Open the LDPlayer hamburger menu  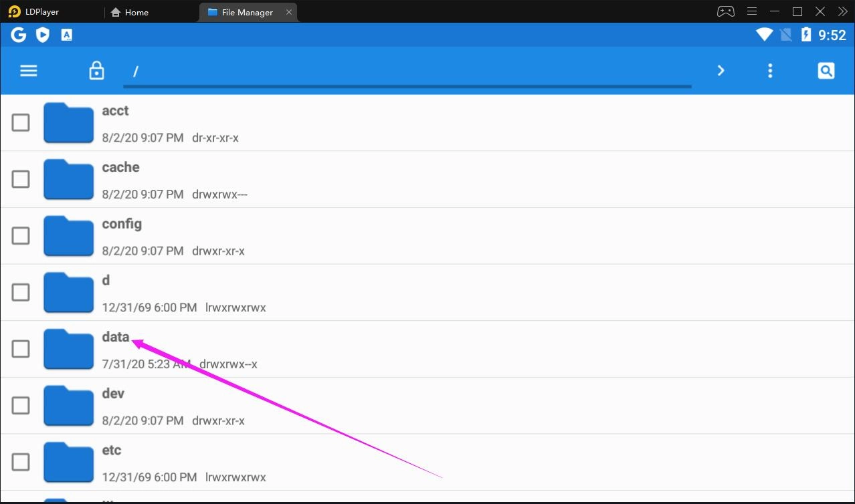pyautogui.click(x=751, y=11)
